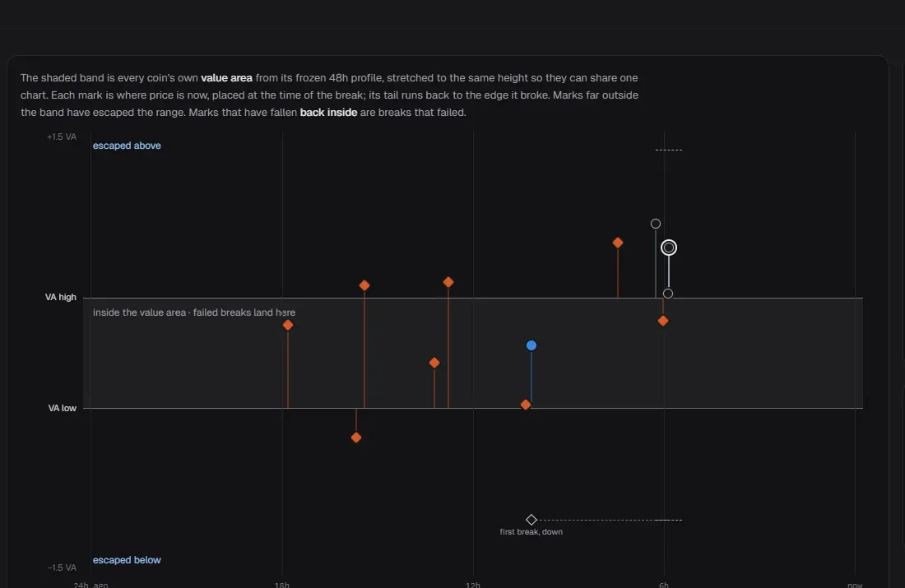Viewport: 905px width, 588px height.
Task: Click the "escaped above" label
Action: click(127, 146)
